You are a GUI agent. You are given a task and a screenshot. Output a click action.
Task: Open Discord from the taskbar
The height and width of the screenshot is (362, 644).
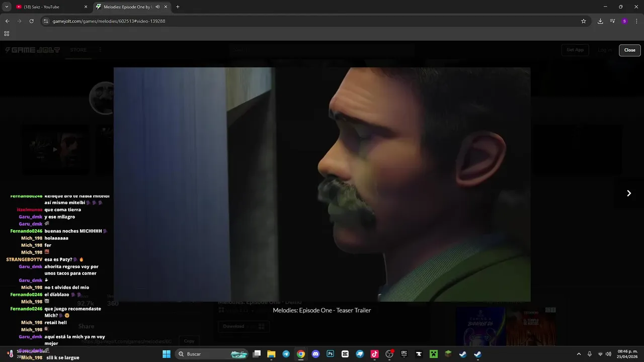point(315,354)
